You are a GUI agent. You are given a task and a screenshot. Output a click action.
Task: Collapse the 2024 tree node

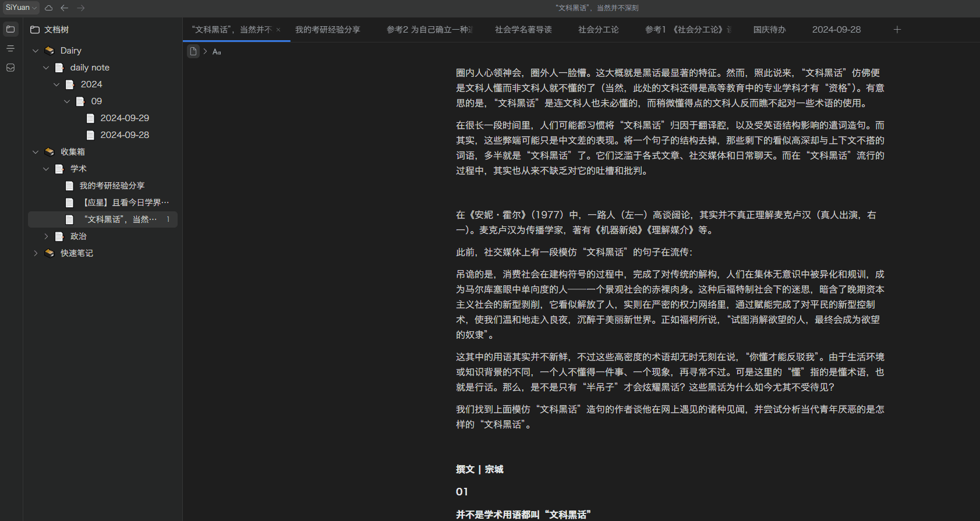click(x=56, y=84)
